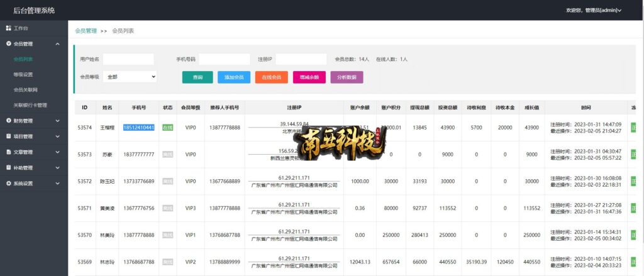644x276 pixels.
Task: Click the 离线 status badge of row 53570
Action: pyautogui.click(x=167, y=235)
